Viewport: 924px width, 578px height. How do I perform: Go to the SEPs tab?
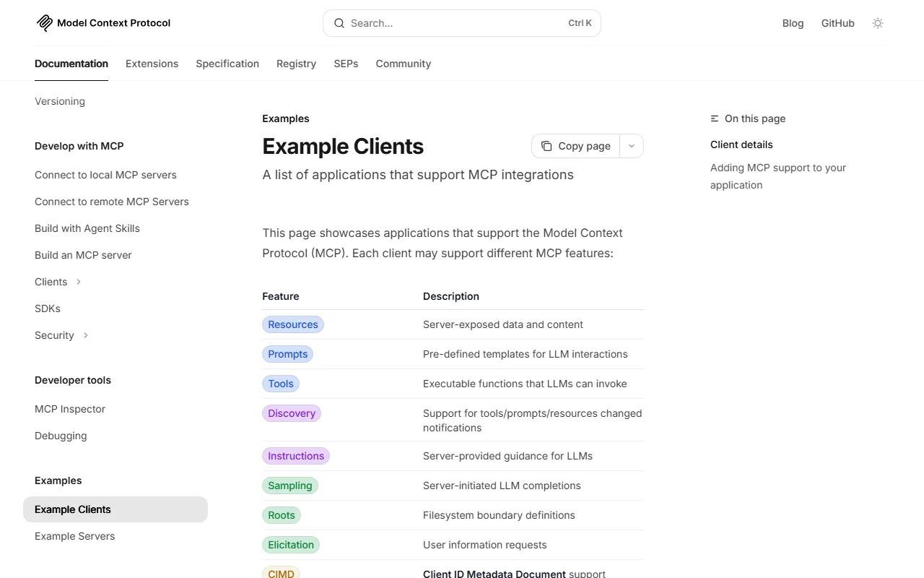(346, 64)
